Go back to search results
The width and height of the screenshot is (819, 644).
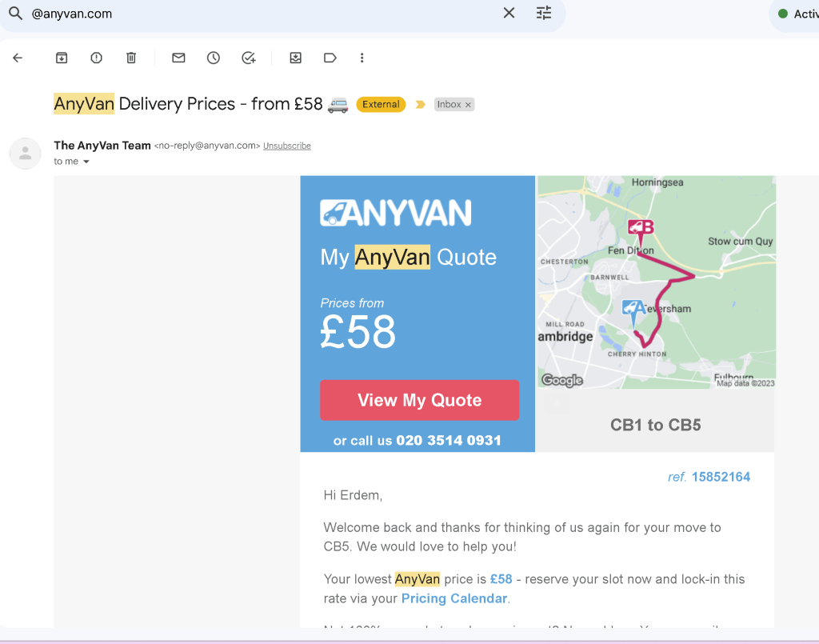click(18, 58)
